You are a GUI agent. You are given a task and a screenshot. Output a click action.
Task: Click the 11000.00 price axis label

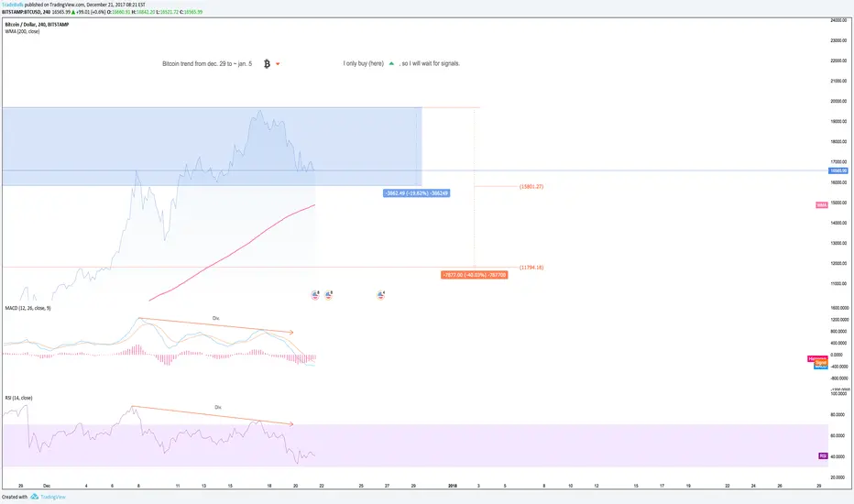point(838,283)
